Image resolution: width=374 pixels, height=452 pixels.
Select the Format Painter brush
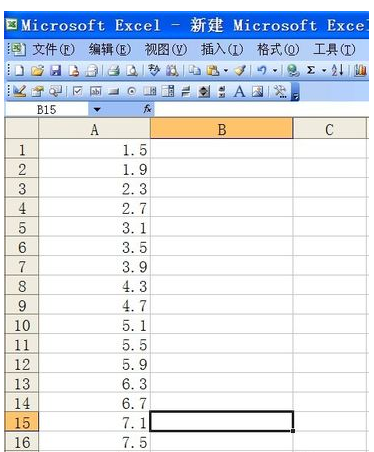(240, 70)
